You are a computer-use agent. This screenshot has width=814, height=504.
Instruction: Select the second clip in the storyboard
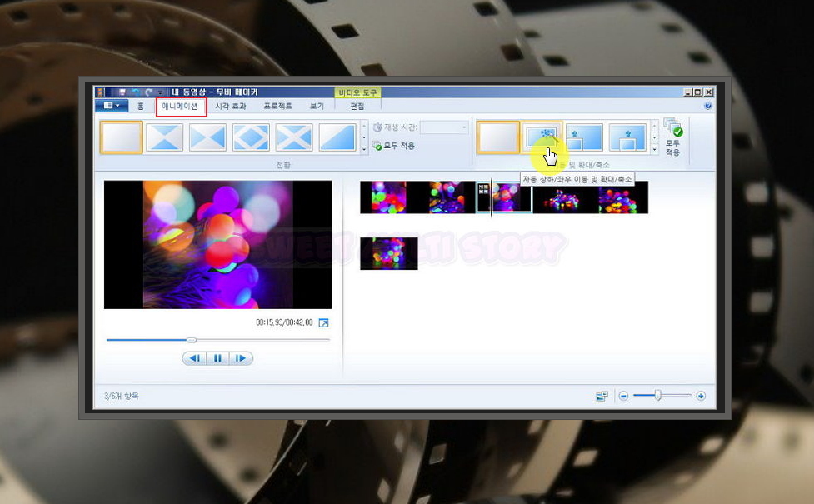(446, 197)
